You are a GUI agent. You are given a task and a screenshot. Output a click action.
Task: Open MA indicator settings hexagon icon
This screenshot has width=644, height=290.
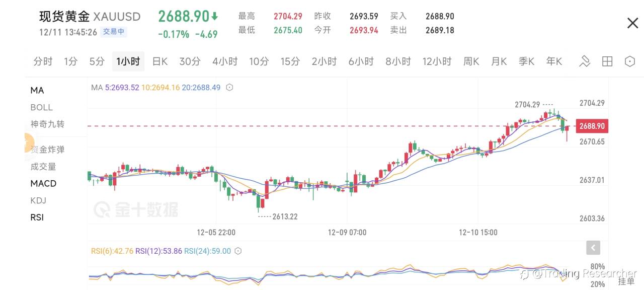[229, 88]
